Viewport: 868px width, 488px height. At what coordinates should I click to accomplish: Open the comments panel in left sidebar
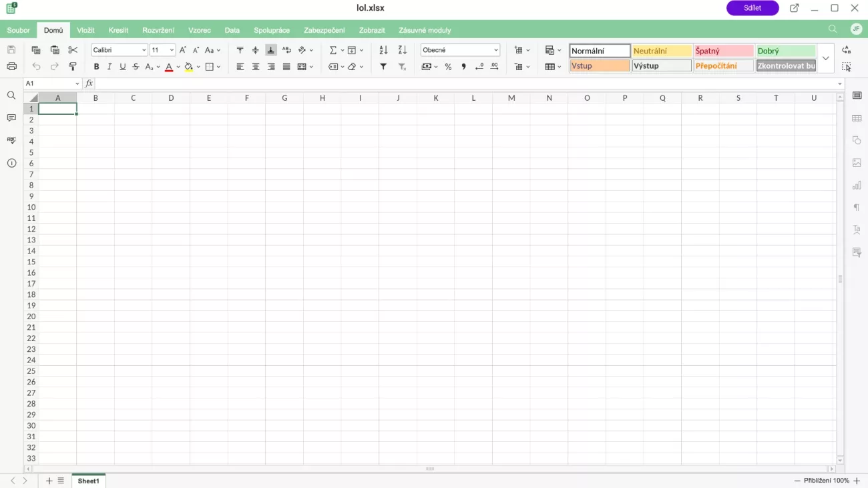point(11,118)
